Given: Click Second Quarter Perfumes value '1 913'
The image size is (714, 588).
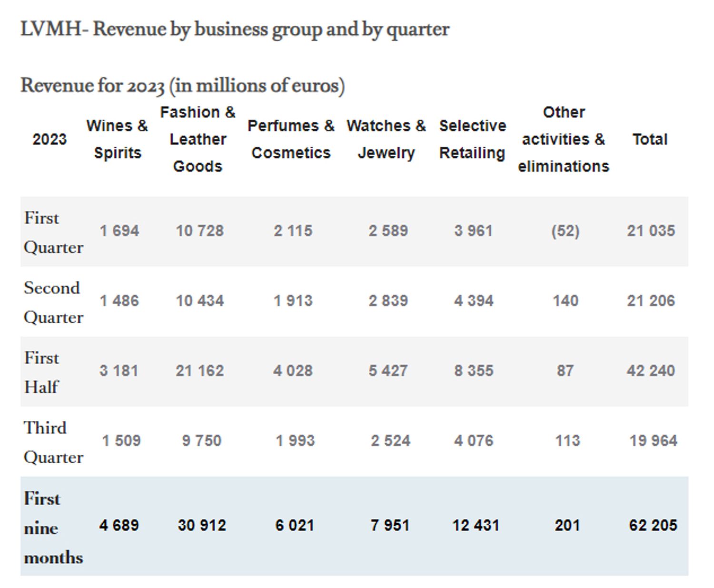Looking at the screenshot, I should pos(293,301).
